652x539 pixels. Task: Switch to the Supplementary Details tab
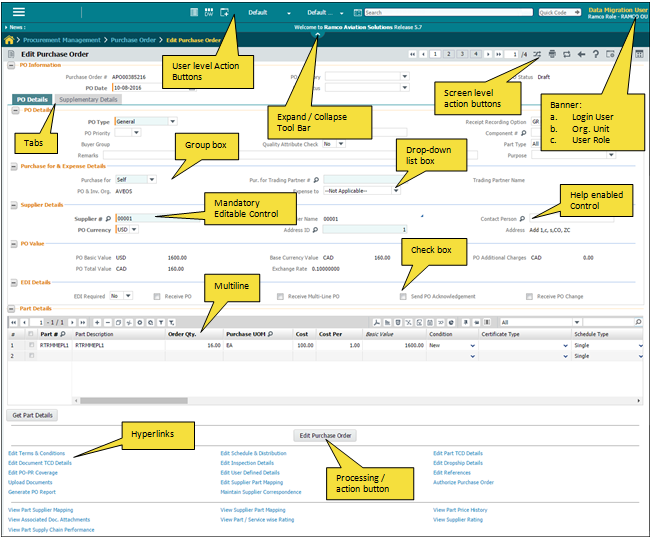[x=88, y=99]
